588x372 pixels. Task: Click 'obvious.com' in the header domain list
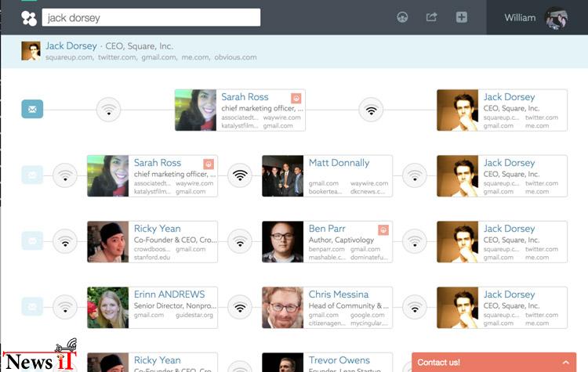235,57
